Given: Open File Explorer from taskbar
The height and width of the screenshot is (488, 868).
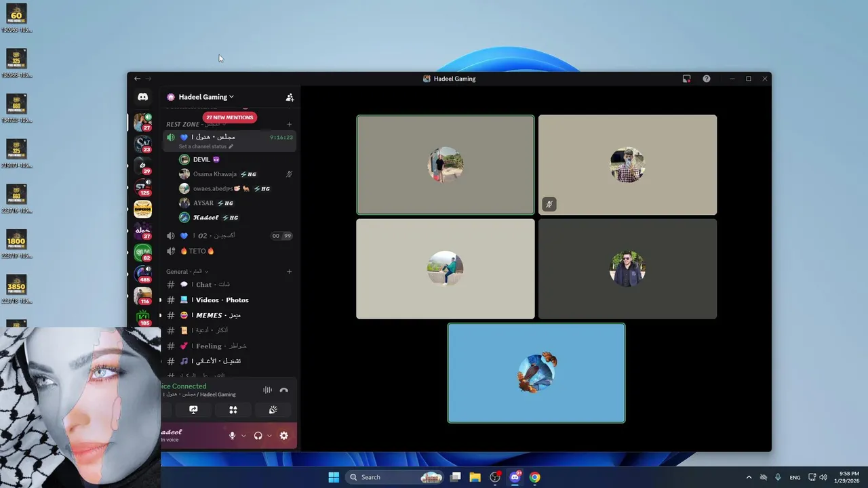Looking at the screenshot, I should (475, 477).
